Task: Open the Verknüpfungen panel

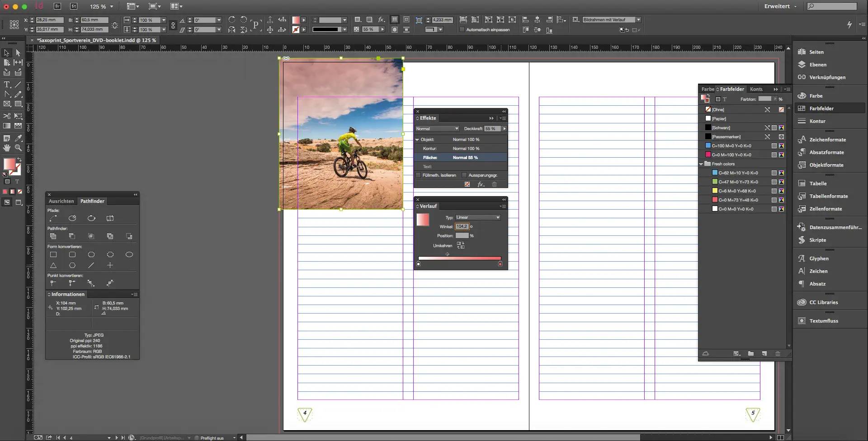Action: [827, 77]
